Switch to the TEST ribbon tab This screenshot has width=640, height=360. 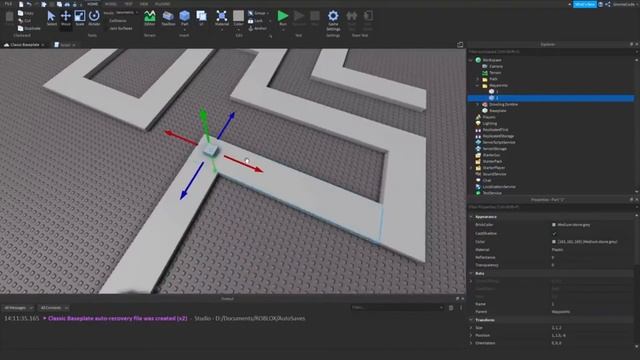click(129, 4)
